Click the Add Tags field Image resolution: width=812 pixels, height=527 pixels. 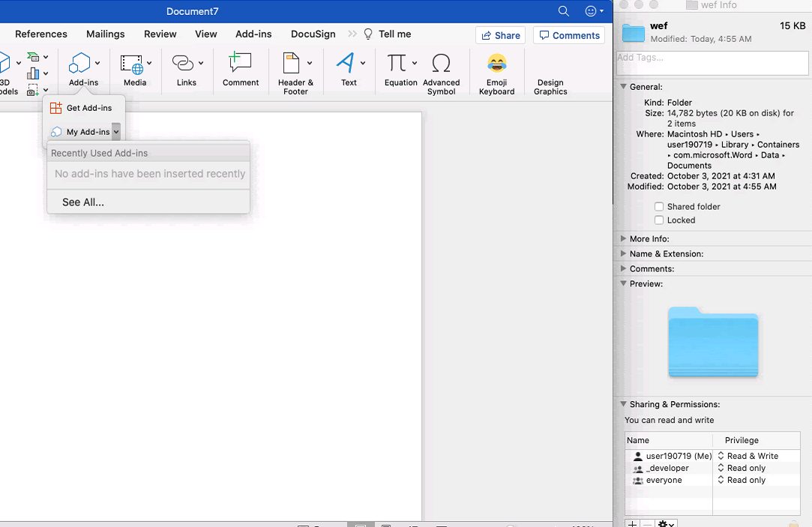[711, 63]
